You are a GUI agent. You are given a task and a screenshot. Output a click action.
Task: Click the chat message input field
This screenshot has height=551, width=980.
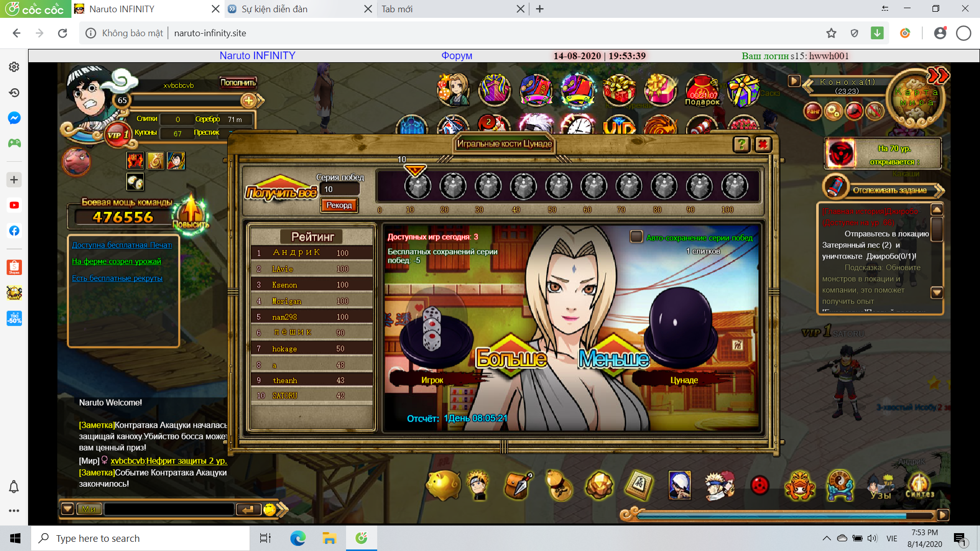point(169,509)
